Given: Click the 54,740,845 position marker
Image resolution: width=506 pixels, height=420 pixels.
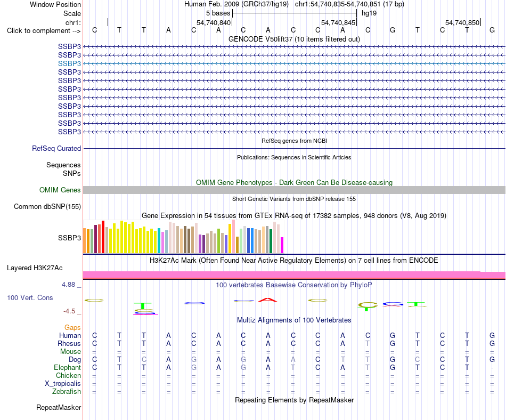Looking at the screenshot, I should 338,22.
